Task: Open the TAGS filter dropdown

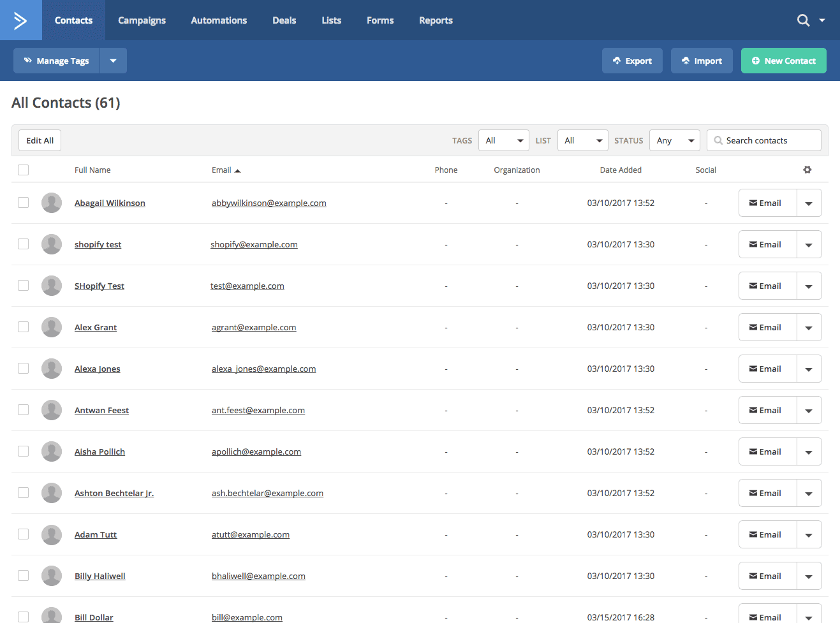Action: 503,140
